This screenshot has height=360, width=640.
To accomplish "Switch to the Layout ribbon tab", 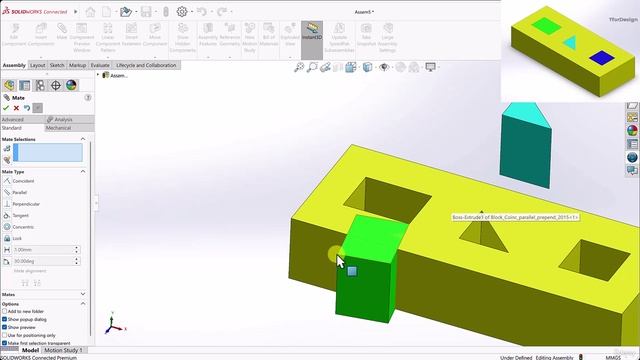I will pos(38,65).
